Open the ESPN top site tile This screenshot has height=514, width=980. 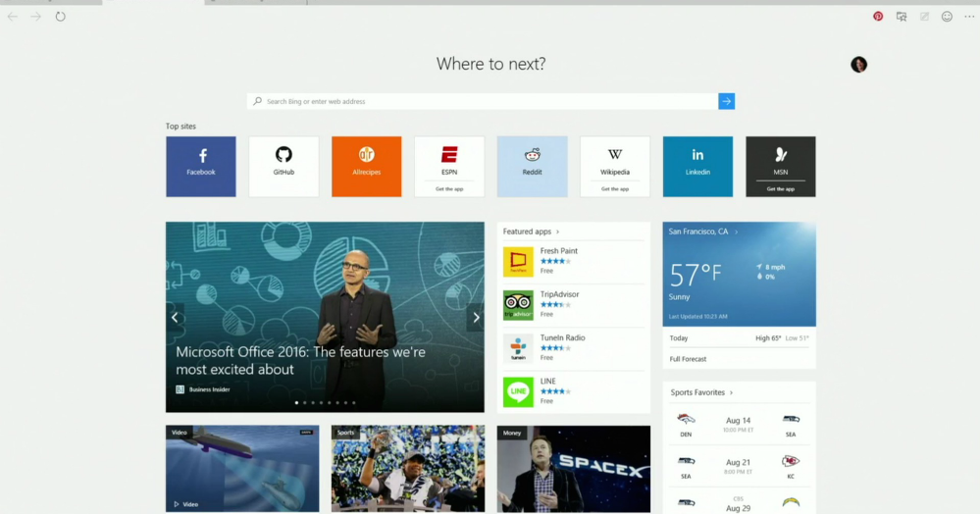[449, 167]
